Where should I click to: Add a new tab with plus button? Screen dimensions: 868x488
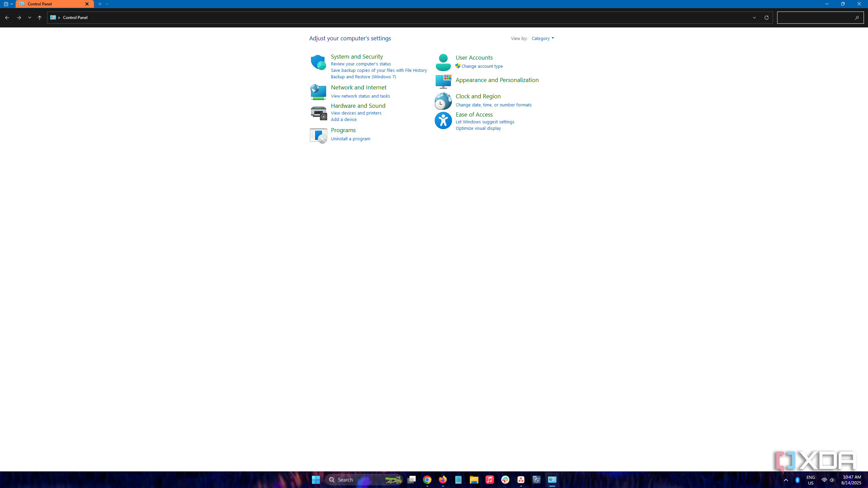click(100, 4)
